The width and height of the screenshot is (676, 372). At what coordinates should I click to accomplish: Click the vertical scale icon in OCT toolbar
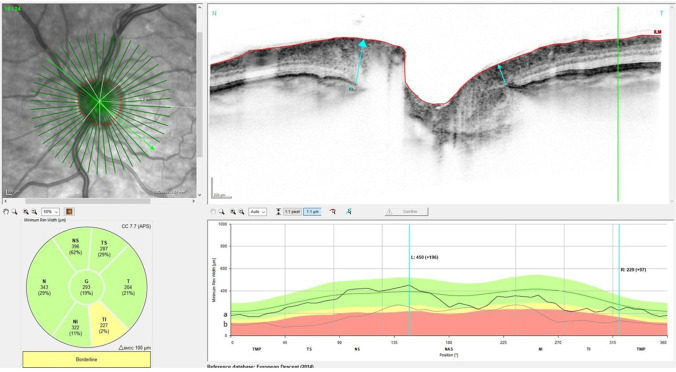pos(279,212)
